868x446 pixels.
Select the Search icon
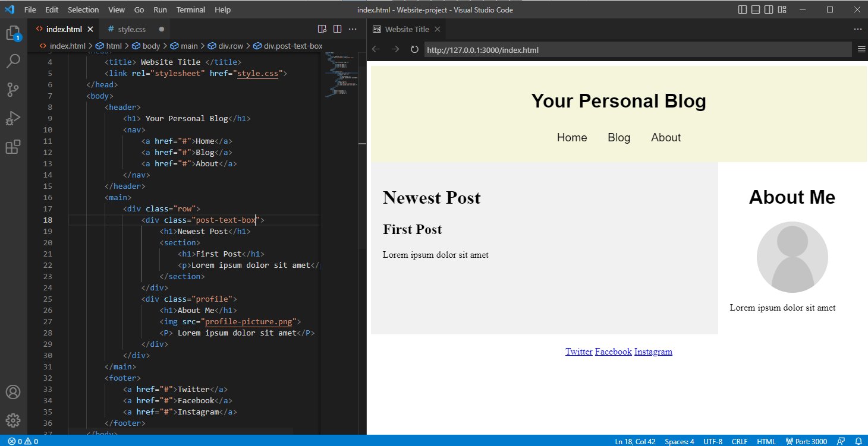14,61
